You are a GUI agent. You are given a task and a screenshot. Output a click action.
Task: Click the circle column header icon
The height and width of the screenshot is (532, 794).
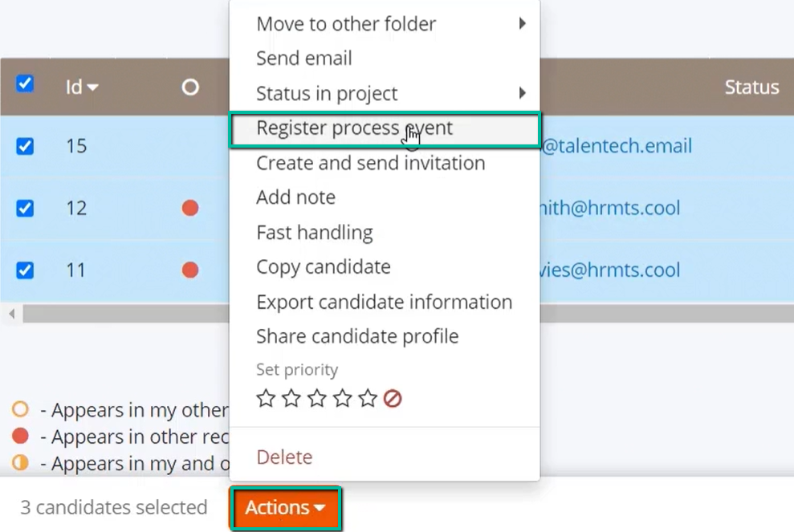tap(190, 87)
